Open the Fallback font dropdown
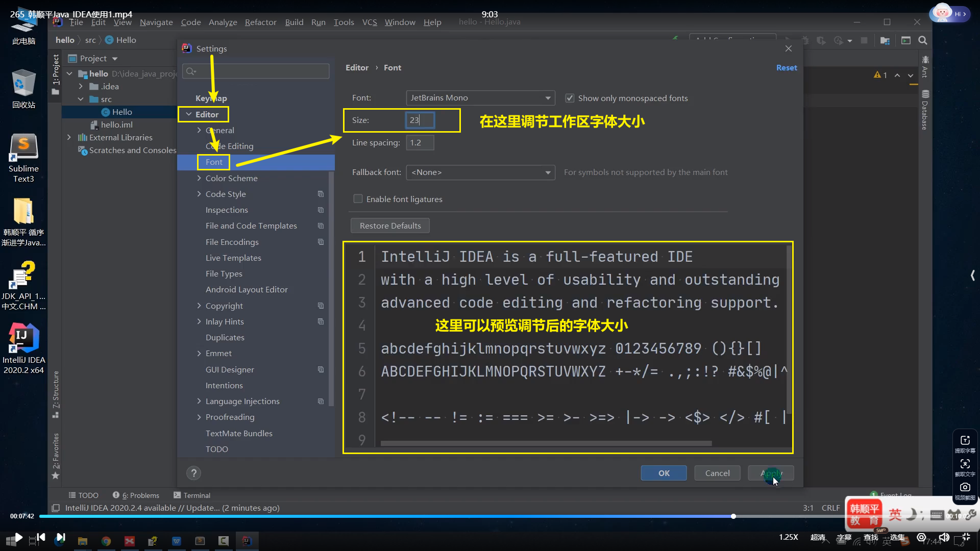This screenshot has width=980, height=551. coord(480,172)
